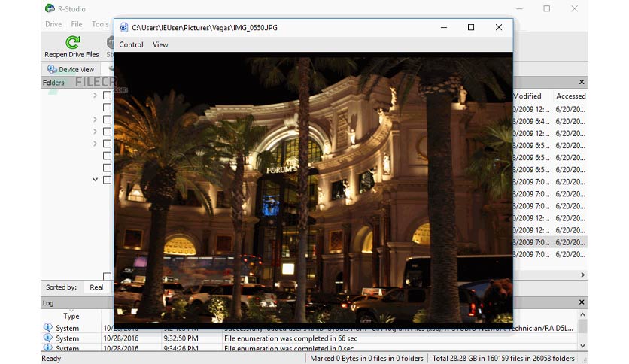The width and height of the screenshot is (629, 364).
Task: Click the green Reopen Drive Files icon
Action: [x=73, y=42]
